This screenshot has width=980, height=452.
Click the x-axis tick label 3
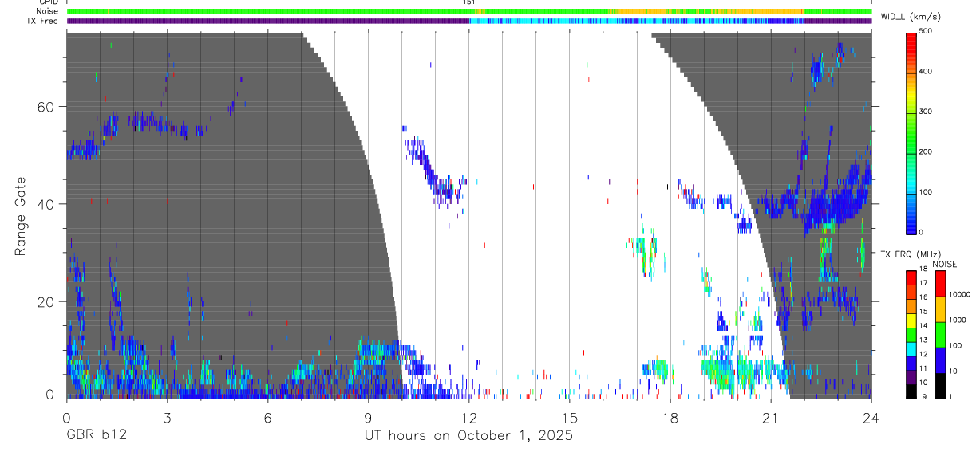[x=167, y=418]
